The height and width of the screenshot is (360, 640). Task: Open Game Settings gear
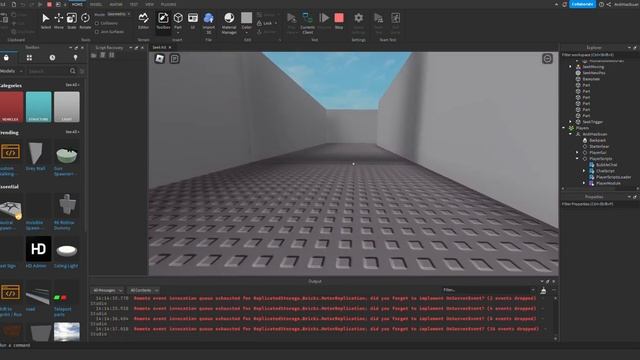(x=358, y=22)
